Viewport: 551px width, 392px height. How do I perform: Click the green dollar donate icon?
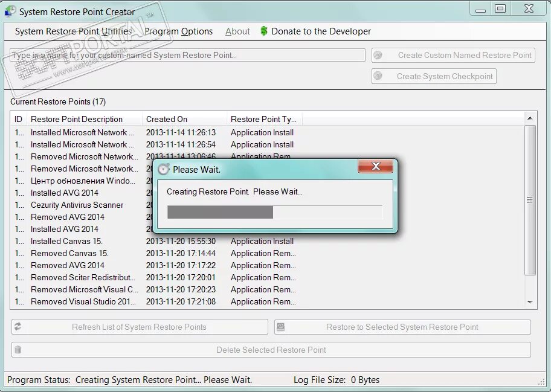point(264,31)
